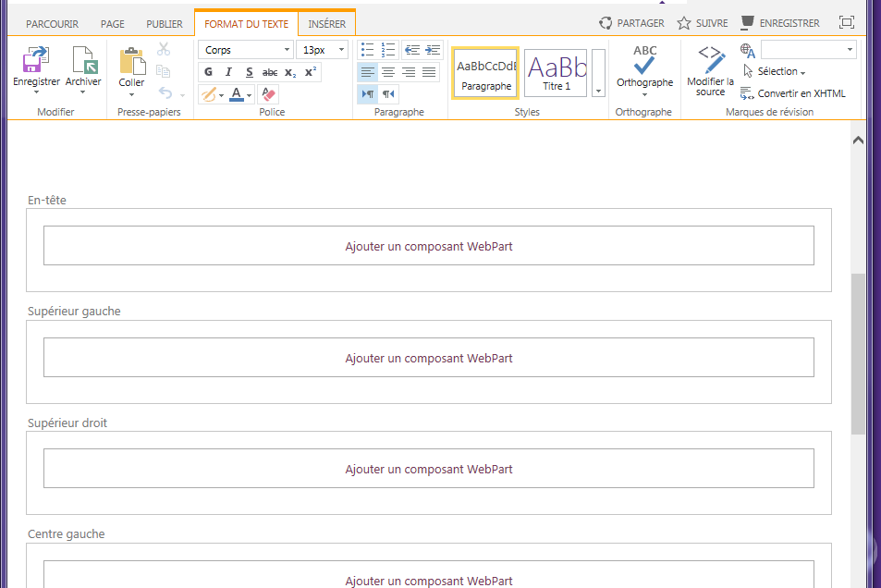Center the paragraph text
The width and height of the screenshot is (881, 588).
pyautogui.click(x=388, y=72)
